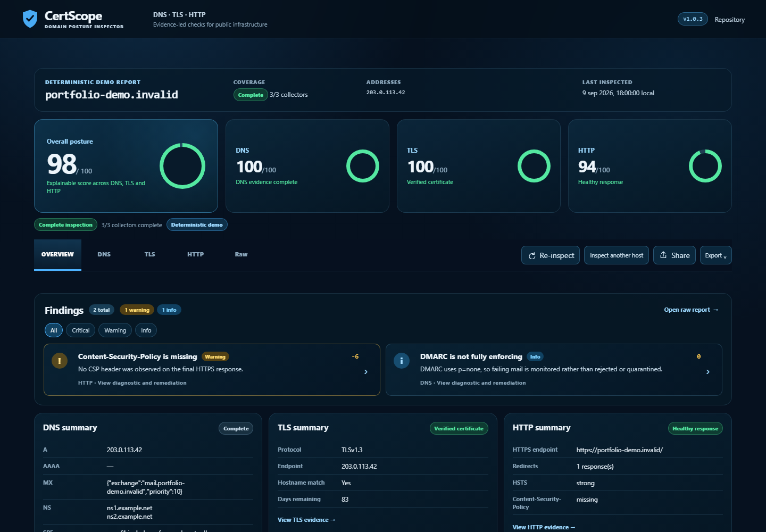
Task: Click the HTTP score ring gauge
Action: click(705, 166)
